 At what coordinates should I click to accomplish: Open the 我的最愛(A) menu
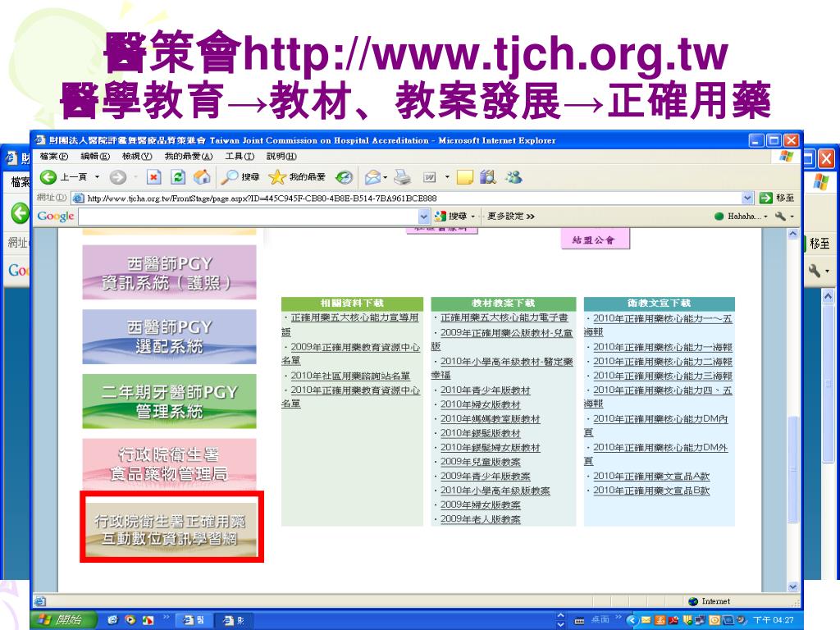click(x=189, y=157)
